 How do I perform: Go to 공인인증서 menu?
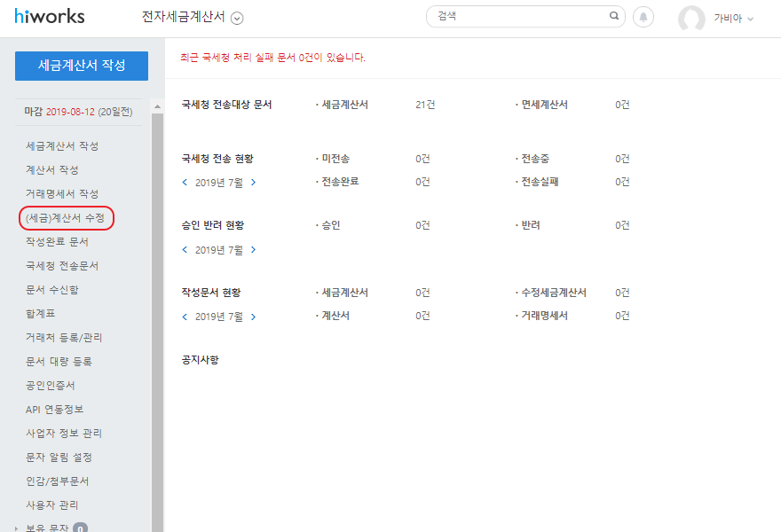pyautogui.click(x=51, y=385)
